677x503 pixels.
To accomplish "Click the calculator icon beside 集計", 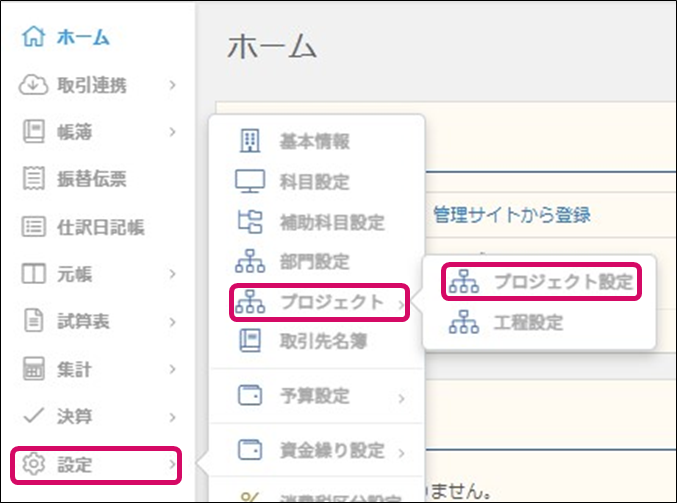I will (x=31, y=369).
